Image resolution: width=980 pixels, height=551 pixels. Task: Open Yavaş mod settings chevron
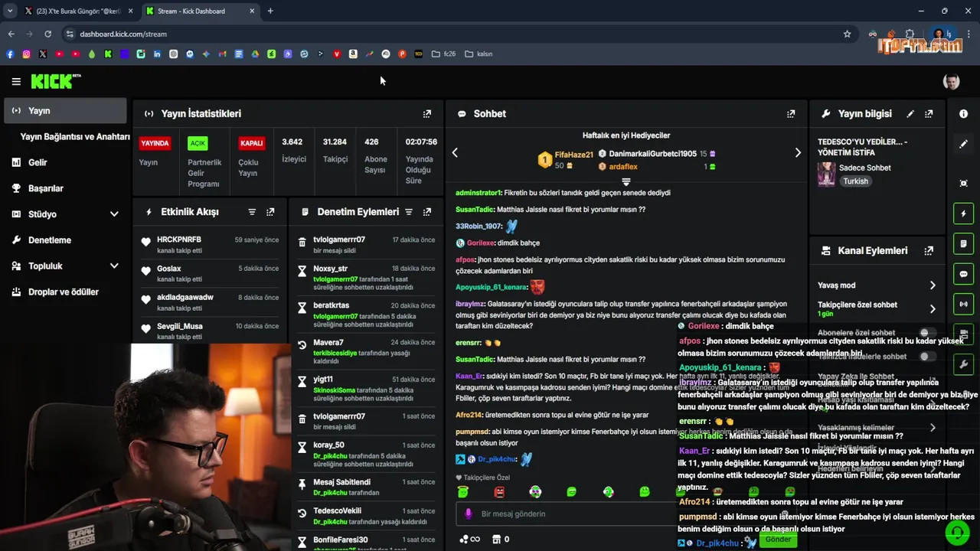pos(933,285)
